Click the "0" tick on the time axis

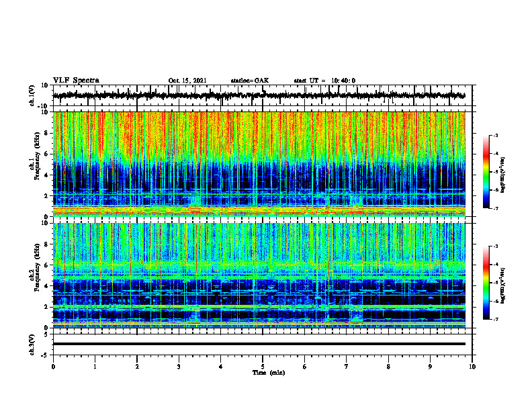pos(53,367)
